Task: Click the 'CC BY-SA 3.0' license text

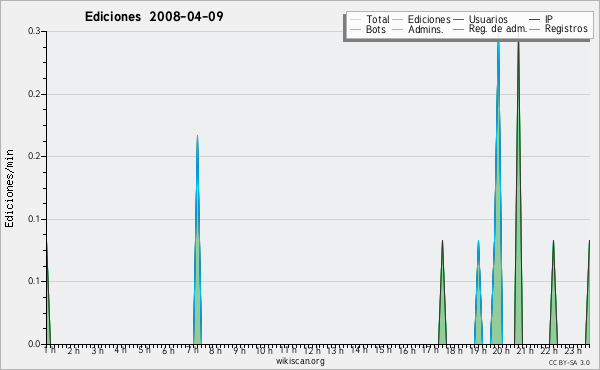Action: (x=569, y=362)
